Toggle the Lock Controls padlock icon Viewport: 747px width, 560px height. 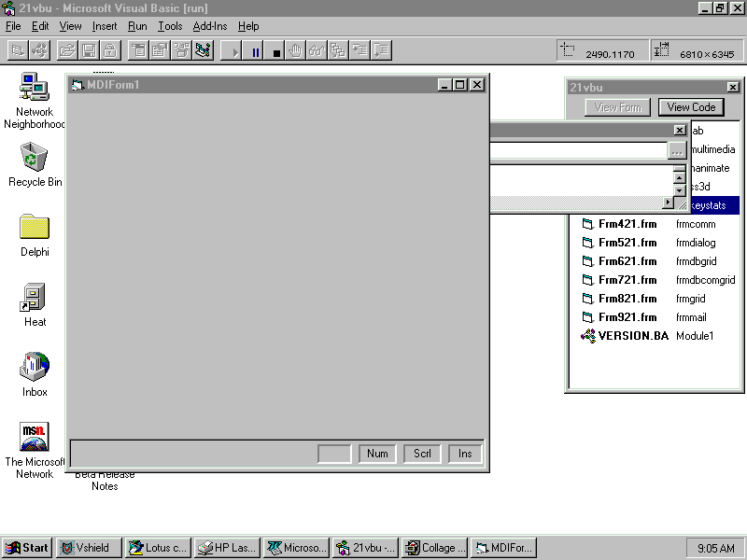[109, 50]
